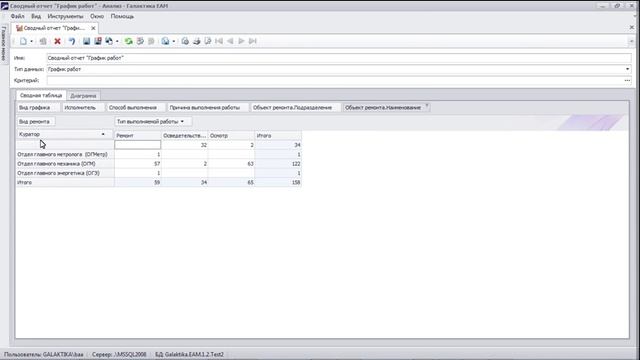The width and height of the screenshot is (640, 360).
Task: Open the Куратор field dropdown arrow
Action: click(x=103, y=134)
